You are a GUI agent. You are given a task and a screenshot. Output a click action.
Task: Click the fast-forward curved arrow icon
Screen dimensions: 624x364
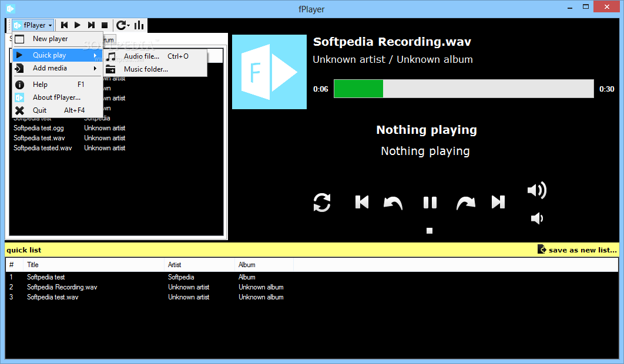tap(466, 203)
